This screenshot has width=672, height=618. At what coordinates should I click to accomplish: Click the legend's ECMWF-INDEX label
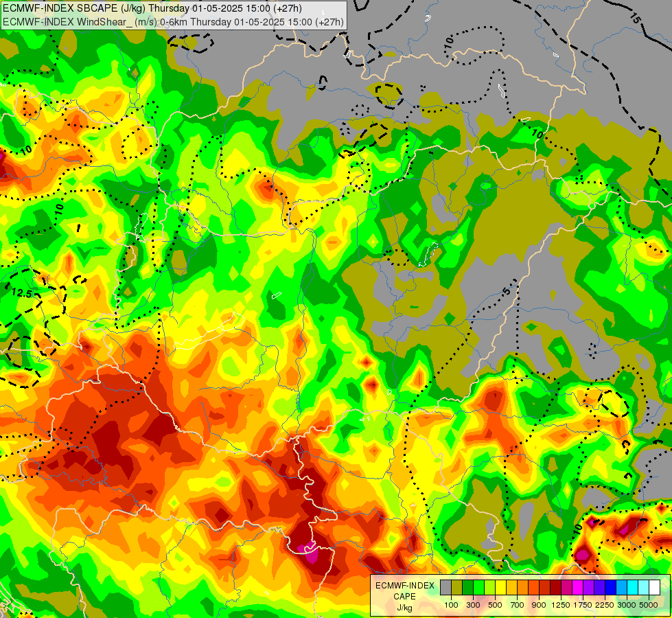click(404, 586)
